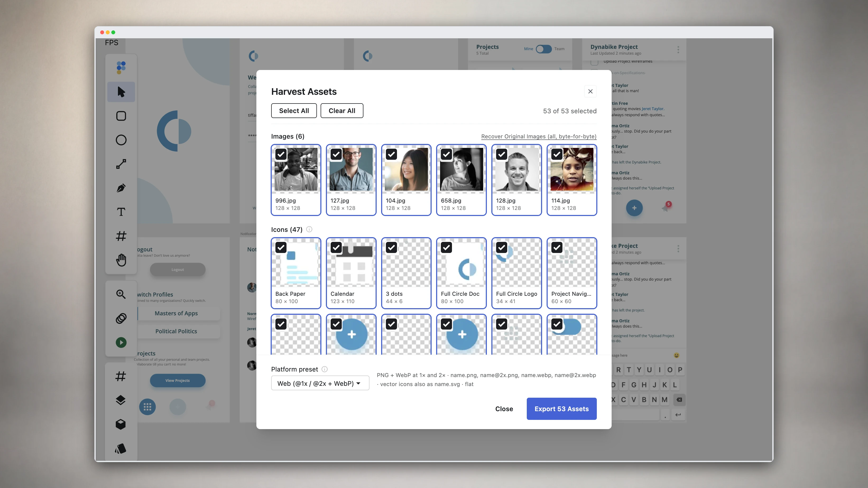This screenshot has width=868, height=488.
Task: Click the 104.jpg photo thumbnail
Action: click(x=406, y=169)
